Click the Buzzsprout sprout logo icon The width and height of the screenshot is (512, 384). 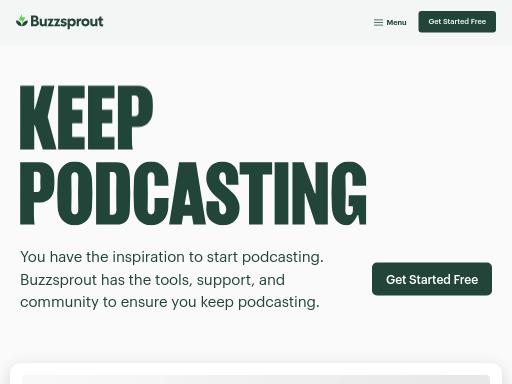pyautogui.click(x=22, y=21)
